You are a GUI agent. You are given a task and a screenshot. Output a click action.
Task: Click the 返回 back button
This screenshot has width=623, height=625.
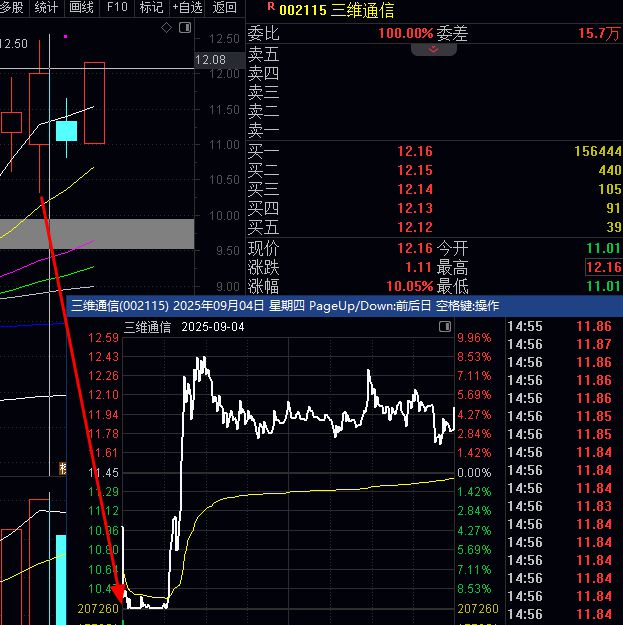tap(224, 7)
